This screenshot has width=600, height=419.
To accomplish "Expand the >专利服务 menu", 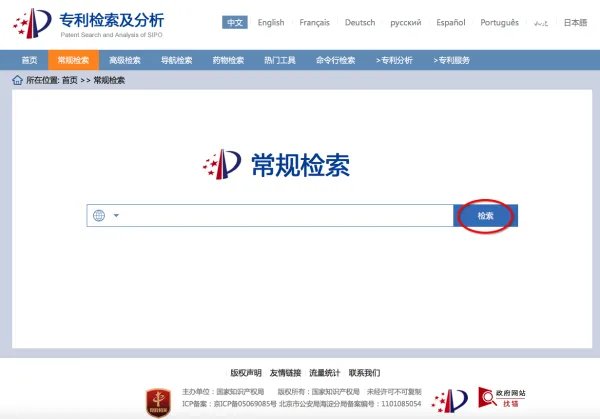I will pyautogui.click(x=452, y=60).
